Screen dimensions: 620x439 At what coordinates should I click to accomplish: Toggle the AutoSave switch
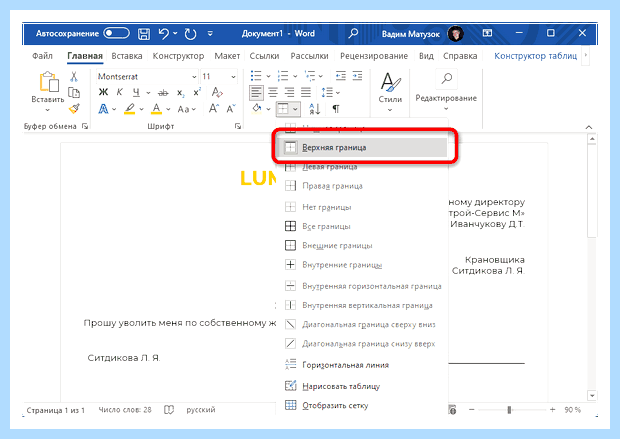pos(116,33)
